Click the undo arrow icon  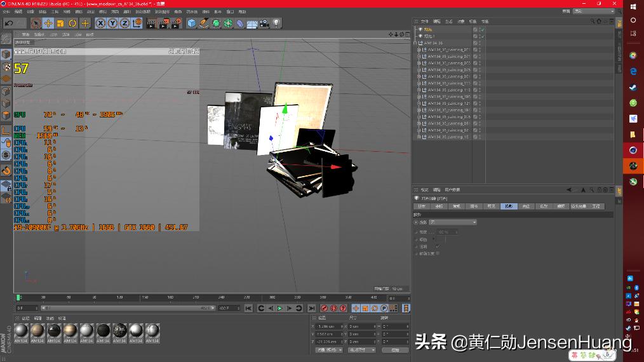tap(8, 23)
